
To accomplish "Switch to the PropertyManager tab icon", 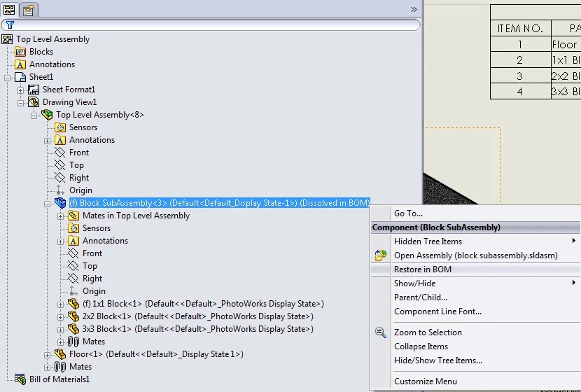I will (29, 10).
